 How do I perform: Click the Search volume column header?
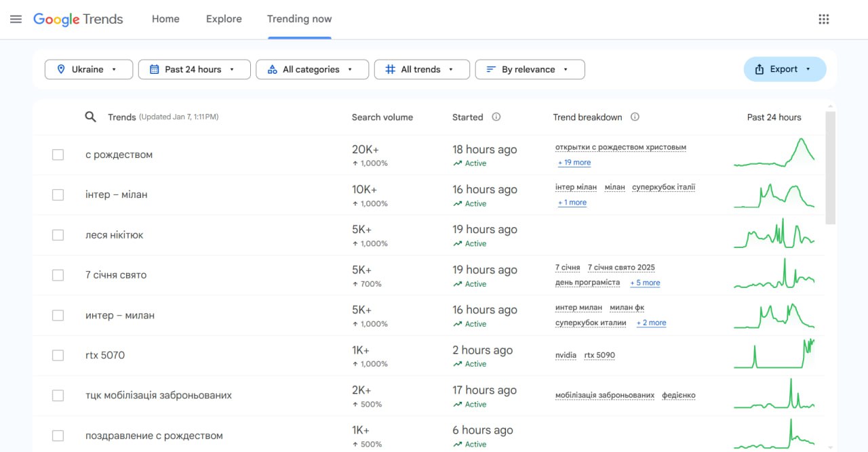382,117
